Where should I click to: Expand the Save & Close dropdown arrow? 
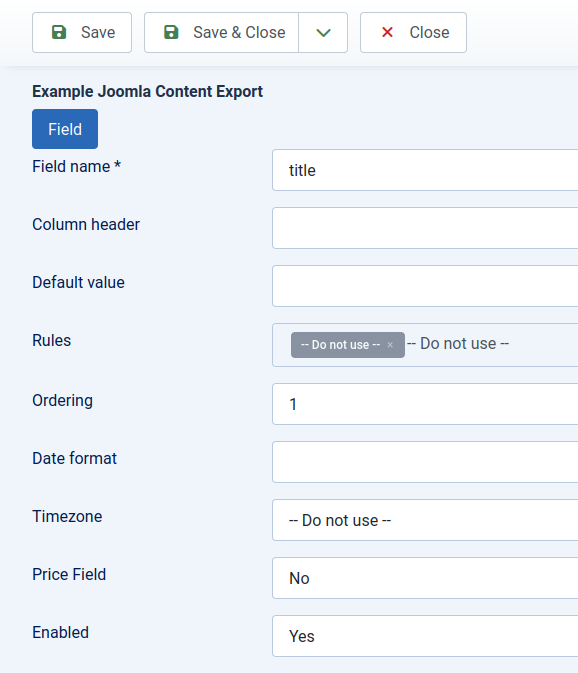323,33
